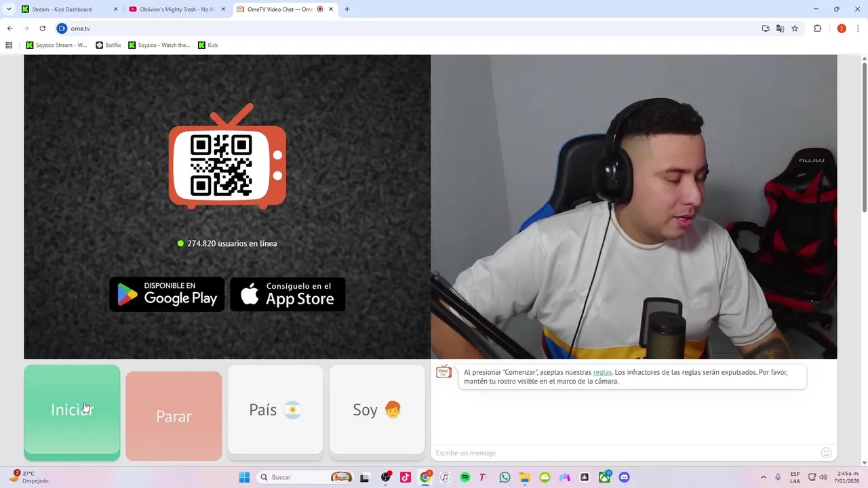868x488 pixels.
Task: Click the OmeTV QR code logo
Action: tap(227, 157)
